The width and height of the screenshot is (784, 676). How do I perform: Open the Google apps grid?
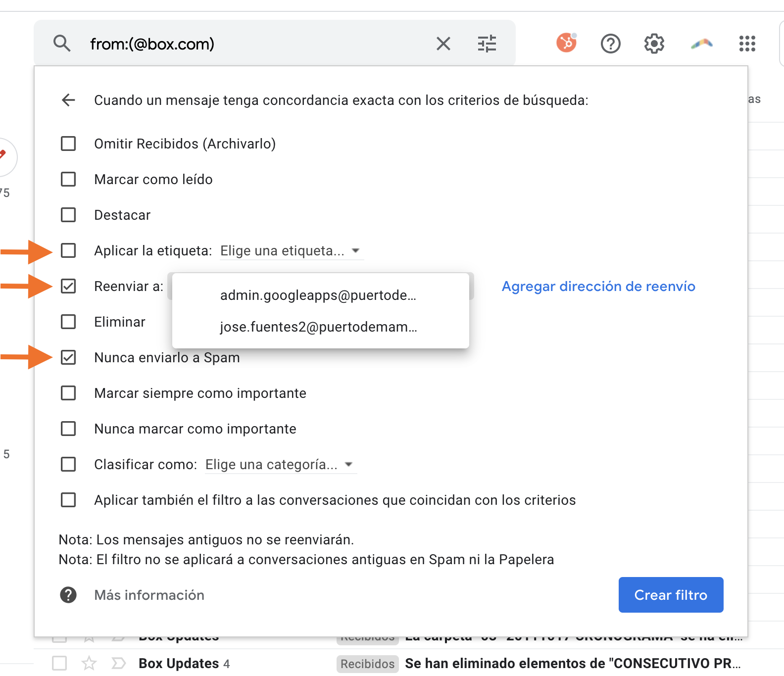tap(747, 44)
